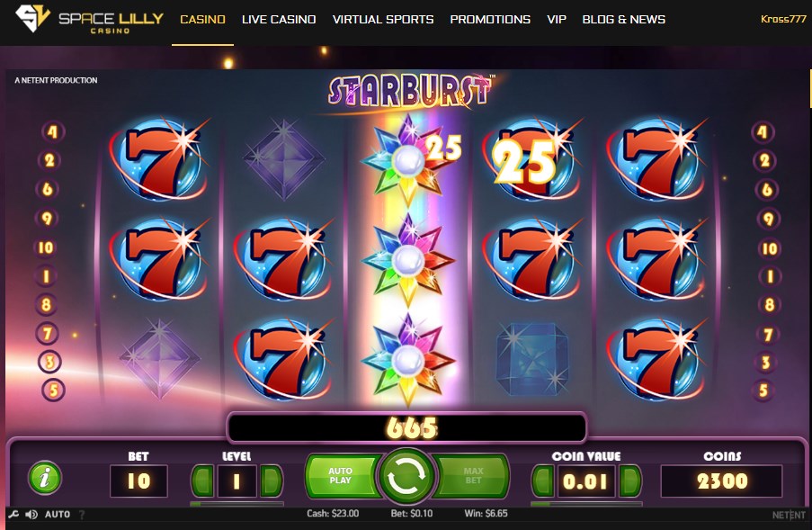Start Auto Play button
The width and height of the screenshot is (812, 530).
342,476
